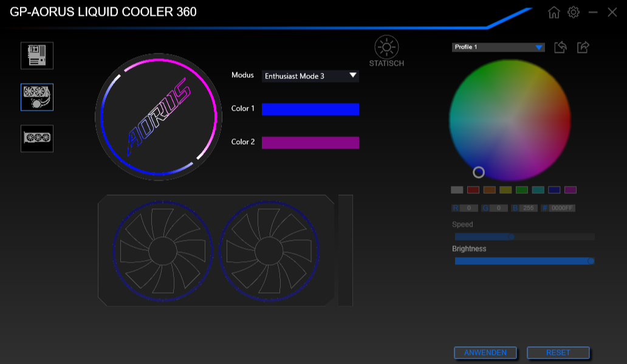Click the import profile icon
Viewport: 627px width, 364px height.
(560, 47)
